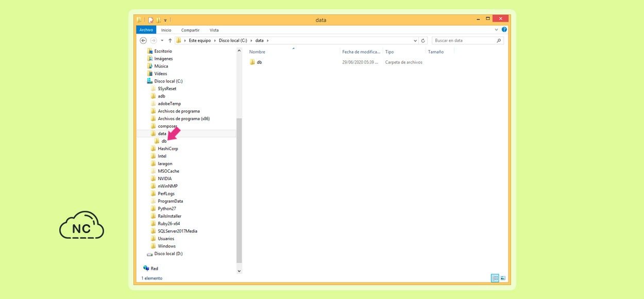Expand breadcrumb arrow after Este equipo
The image size is (644, 299).
[x=215, y=40]
